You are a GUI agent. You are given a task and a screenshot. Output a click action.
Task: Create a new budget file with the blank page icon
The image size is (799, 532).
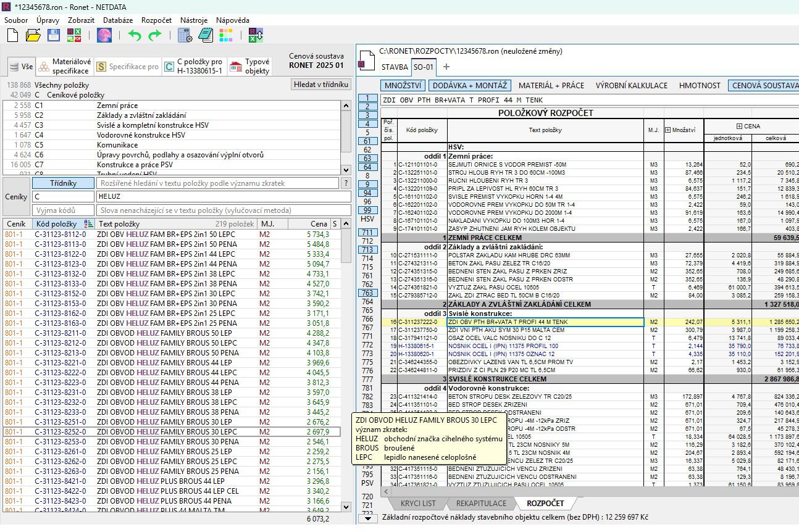[x=12, y=35]
